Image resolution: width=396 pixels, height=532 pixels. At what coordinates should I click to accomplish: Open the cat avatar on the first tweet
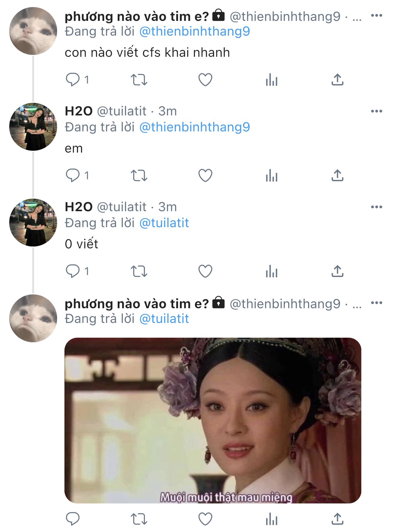(x=33, y=31)
